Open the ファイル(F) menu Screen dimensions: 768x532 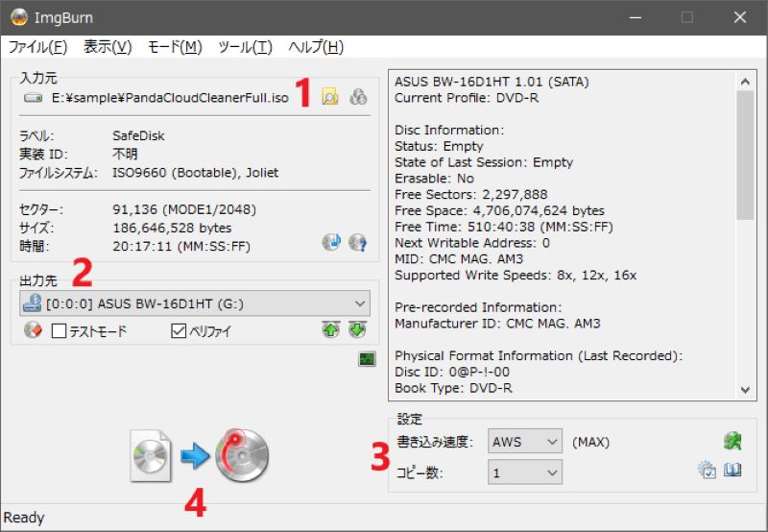(37, 47)
